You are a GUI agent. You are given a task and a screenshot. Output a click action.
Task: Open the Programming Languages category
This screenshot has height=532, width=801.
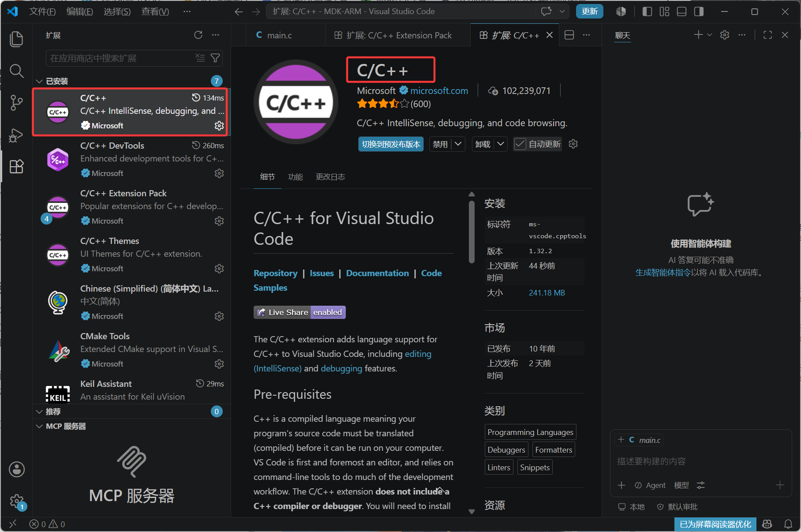pos(531,432)
